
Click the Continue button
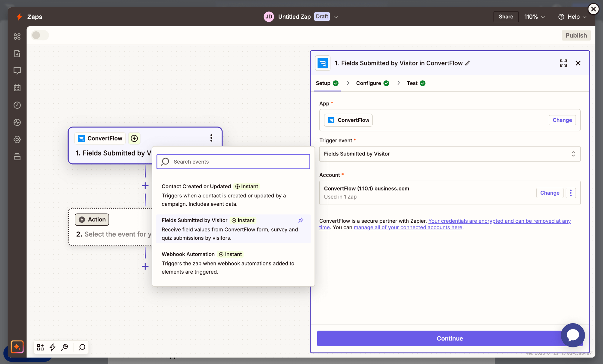tap(450, 338)
